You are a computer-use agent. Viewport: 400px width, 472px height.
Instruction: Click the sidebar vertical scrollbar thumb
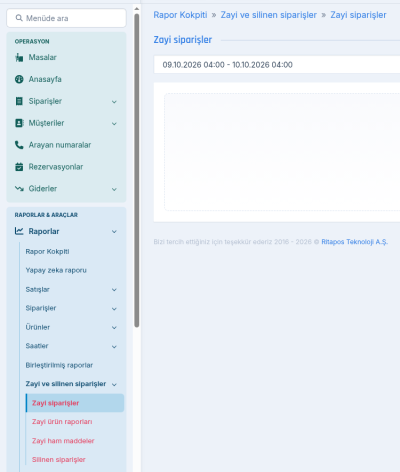point(137,170)
